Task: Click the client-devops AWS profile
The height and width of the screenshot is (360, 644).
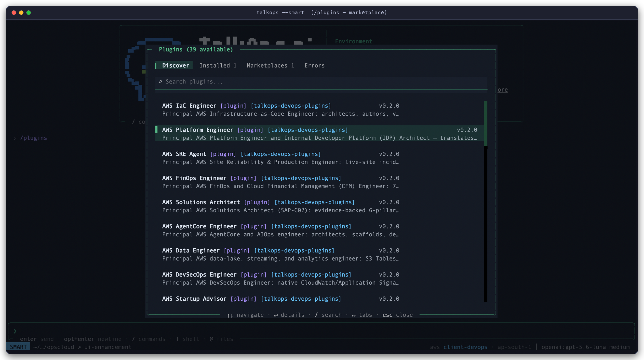Action: [x=465, y=347]
